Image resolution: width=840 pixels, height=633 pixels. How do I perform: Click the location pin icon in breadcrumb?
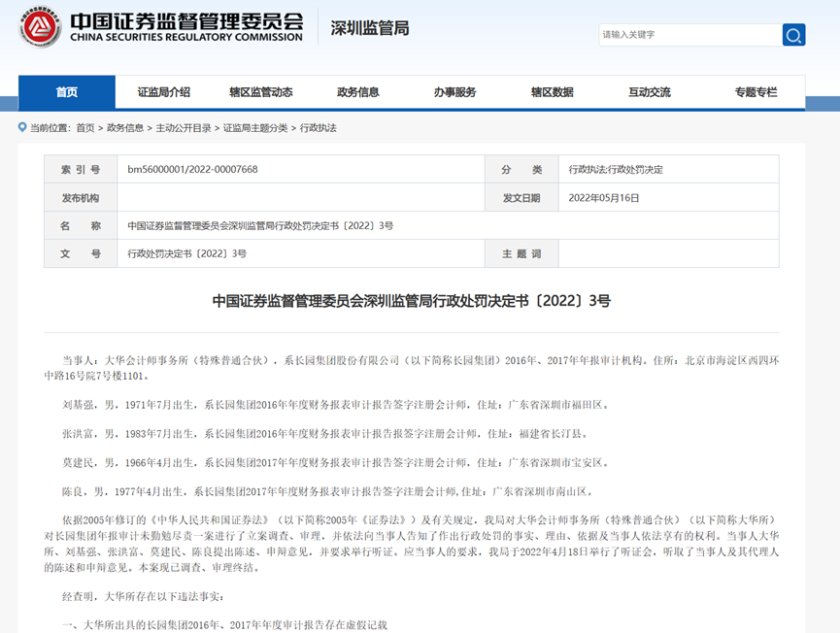pyautogui.click(x=22, y=127)
